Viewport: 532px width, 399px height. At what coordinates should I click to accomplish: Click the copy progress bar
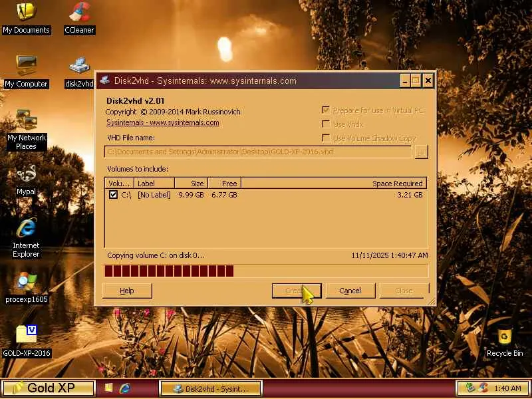[267, 271]
